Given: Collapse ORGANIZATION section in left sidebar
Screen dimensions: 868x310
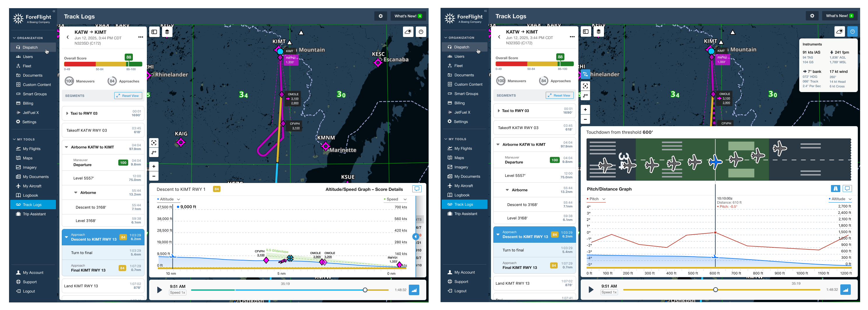Looking at the screenshot, I should [28, 38].
